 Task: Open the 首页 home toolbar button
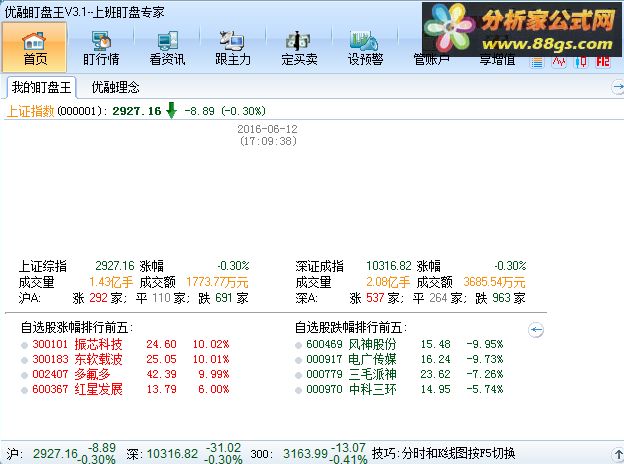coord(35,47)
